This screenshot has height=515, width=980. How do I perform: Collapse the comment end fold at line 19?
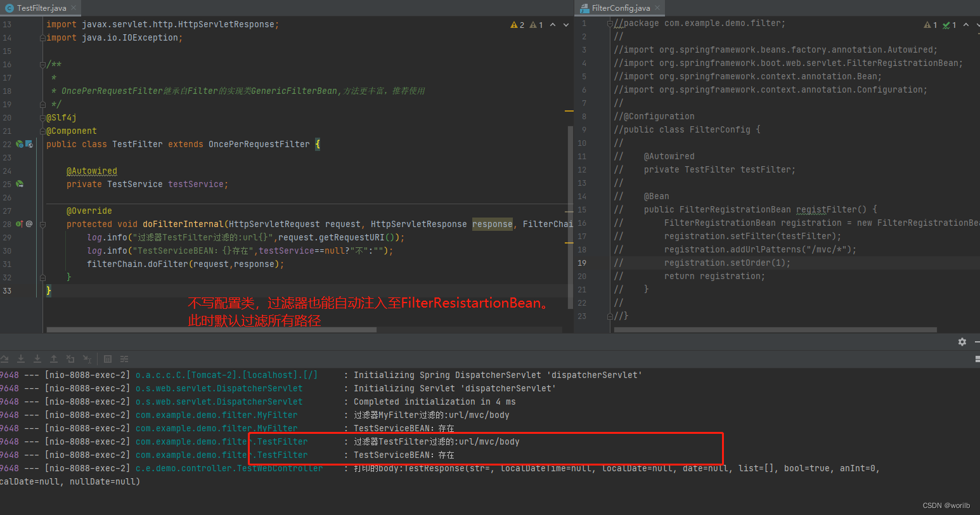point(42,105)
